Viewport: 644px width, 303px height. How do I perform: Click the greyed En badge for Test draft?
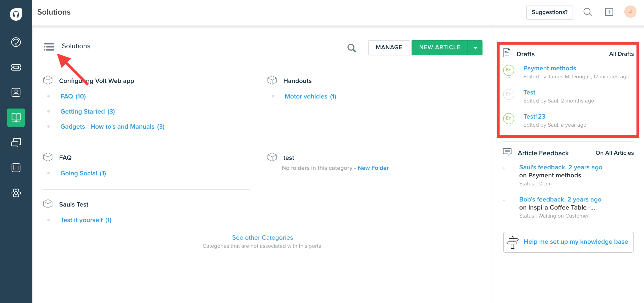508,94
